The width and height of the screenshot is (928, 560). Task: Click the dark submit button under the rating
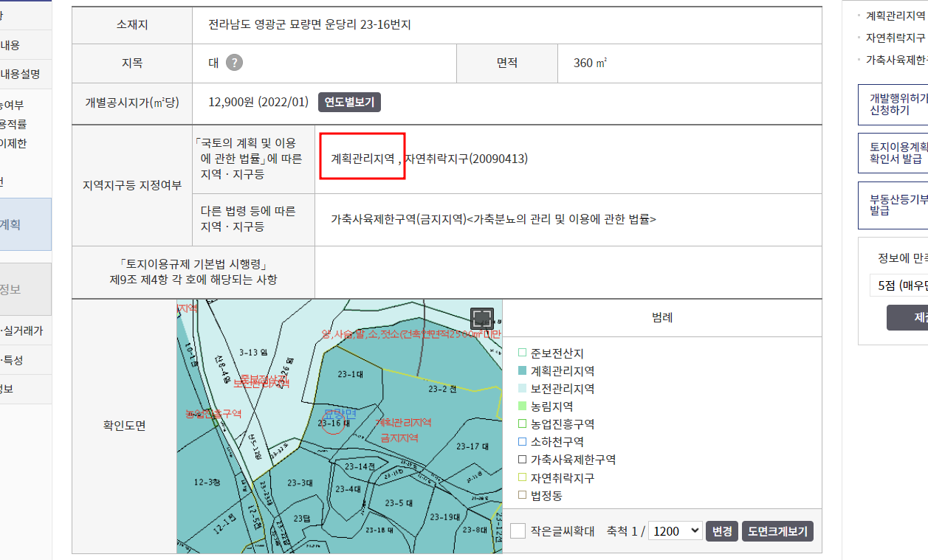pos(907,317)
